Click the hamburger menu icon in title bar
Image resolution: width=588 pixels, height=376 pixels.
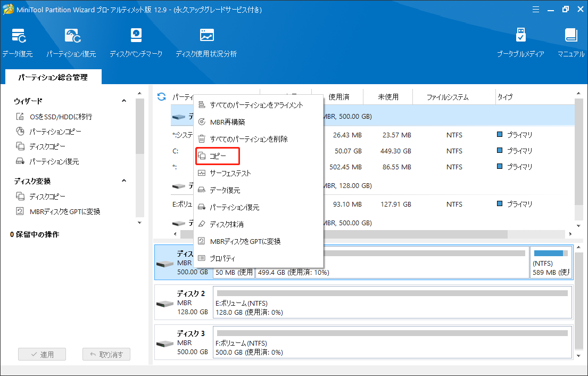click(536, 10)
